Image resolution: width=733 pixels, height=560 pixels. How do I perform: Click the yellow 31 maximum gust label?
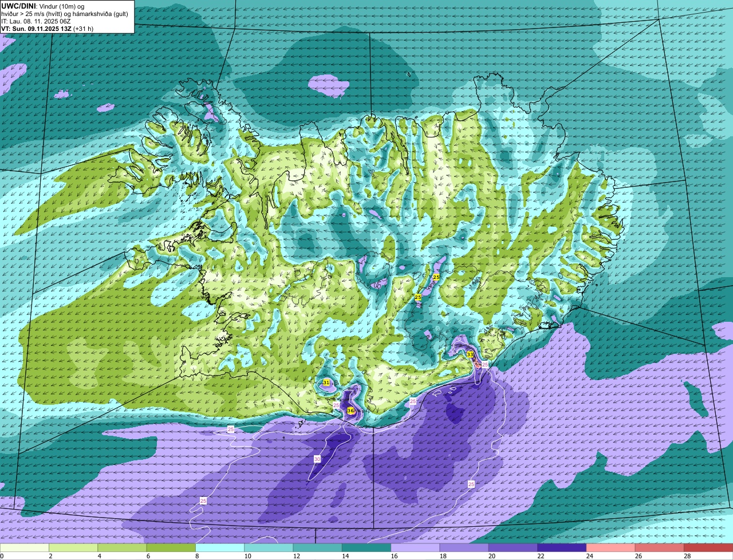pos(326,382)
